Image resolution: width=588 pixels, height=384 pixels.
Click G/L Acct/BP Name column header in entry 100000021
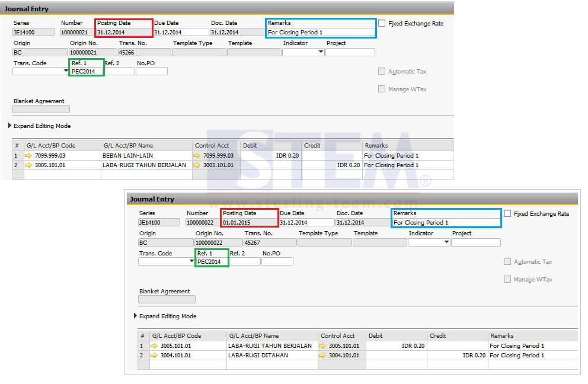tap(146, 146)
